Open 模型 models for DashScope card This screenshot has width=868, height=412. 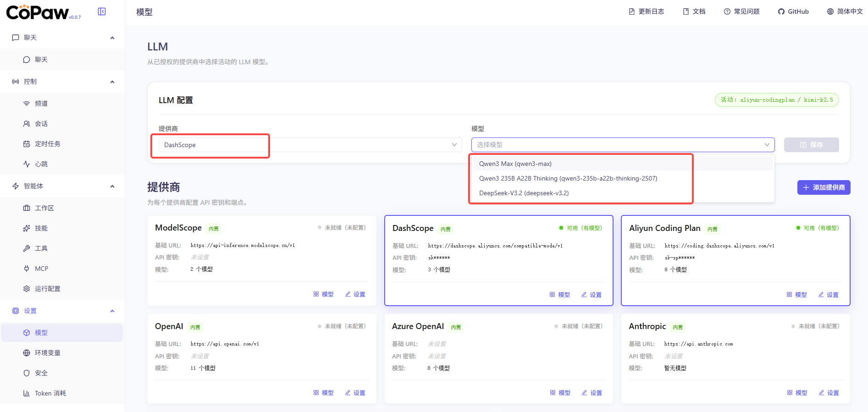coord(560,295)
